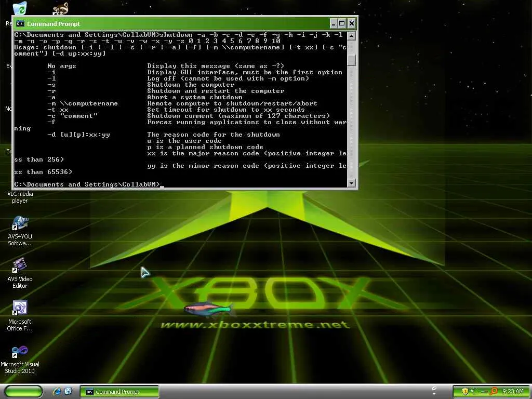
Task: Click the Command Prompt vertical scrollbar thumb
Action: (x=351, y=60)
